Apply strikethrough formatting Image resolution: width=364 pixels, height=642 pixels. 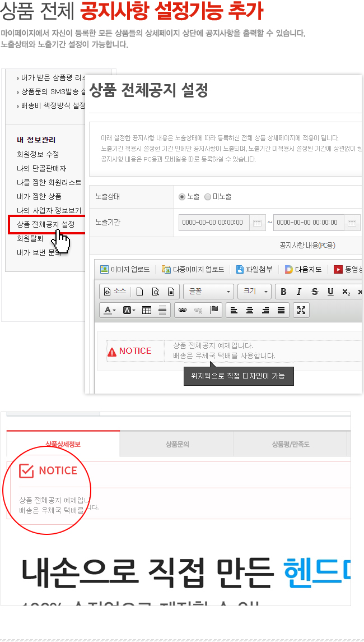[315, 292]
